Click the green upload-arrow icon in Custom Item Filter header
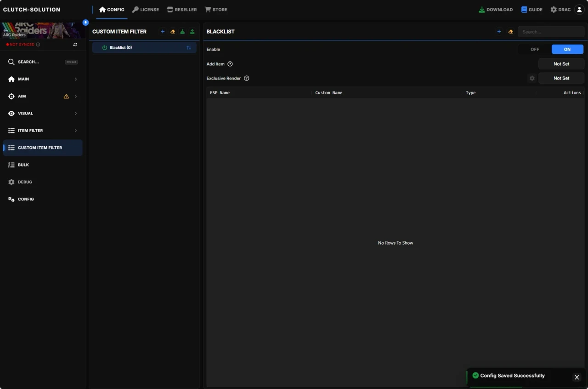This screenshot has width=588, height=389. click(192, 32)
